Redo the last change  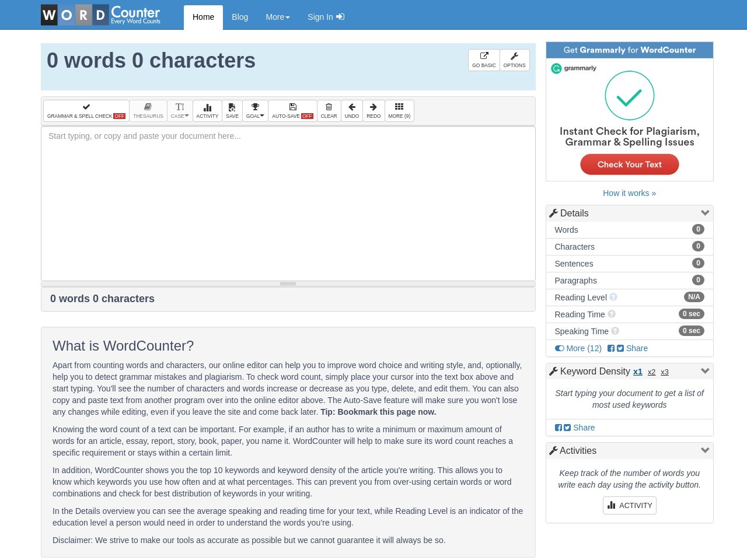pyautogui.click(x=373, y=111)
